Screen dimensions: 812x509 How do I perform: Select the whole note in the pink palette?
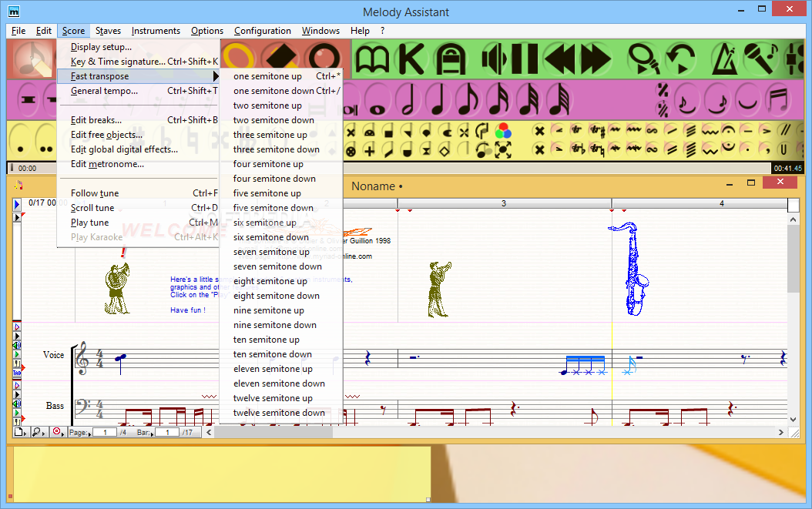click(x=377, y=102)
